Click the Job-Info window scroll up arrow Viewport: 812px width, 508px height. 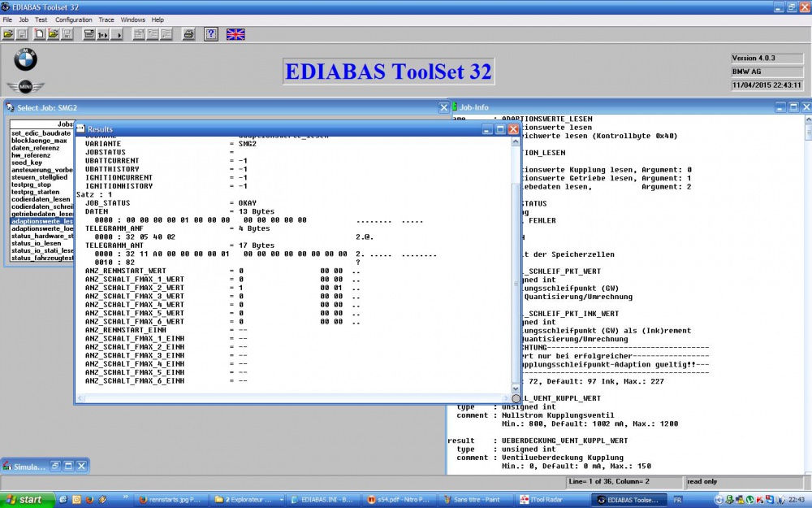coord(808,119)
